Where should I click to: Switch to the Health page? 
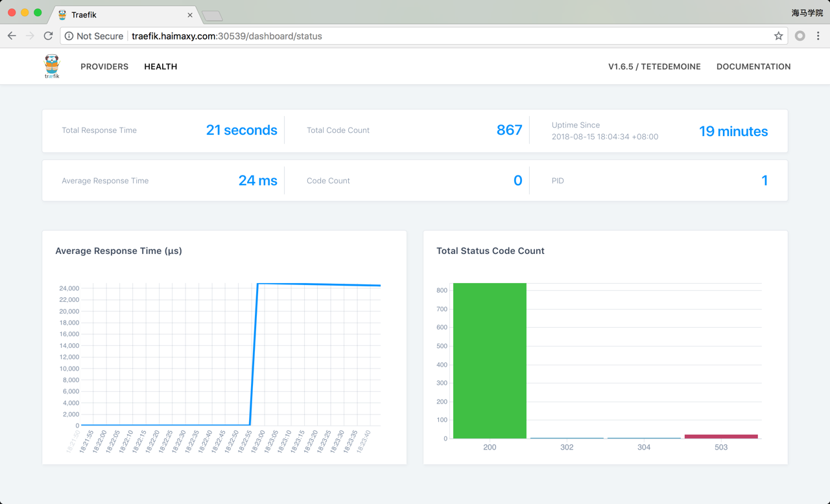pyautogui.click(x=161, y=67)
